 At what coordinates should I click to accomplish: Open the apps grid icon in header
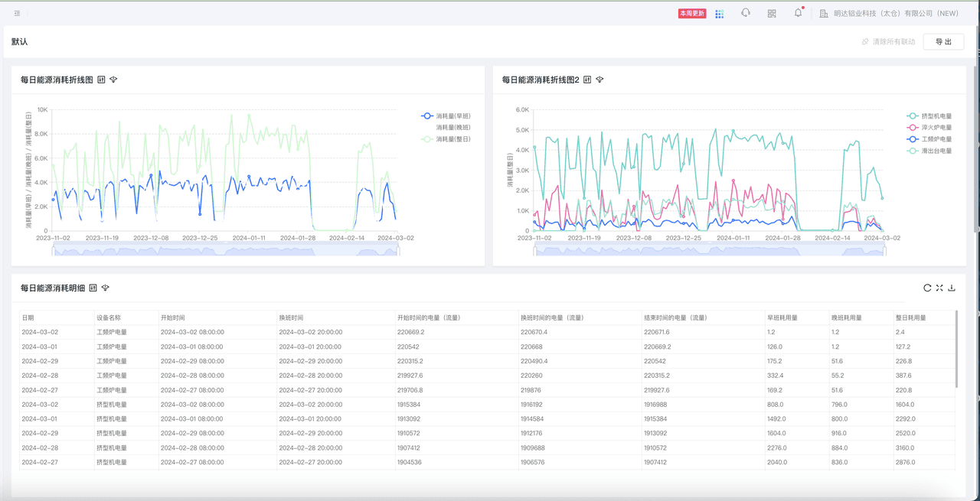click(x=719, y=14)
